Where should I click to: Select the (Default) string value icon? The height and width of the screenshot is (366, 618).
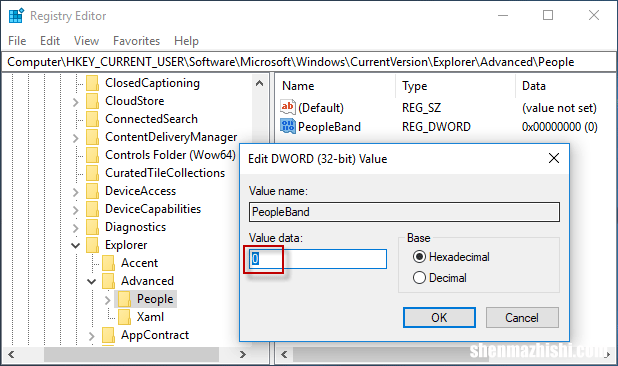(x=288, y=107)
